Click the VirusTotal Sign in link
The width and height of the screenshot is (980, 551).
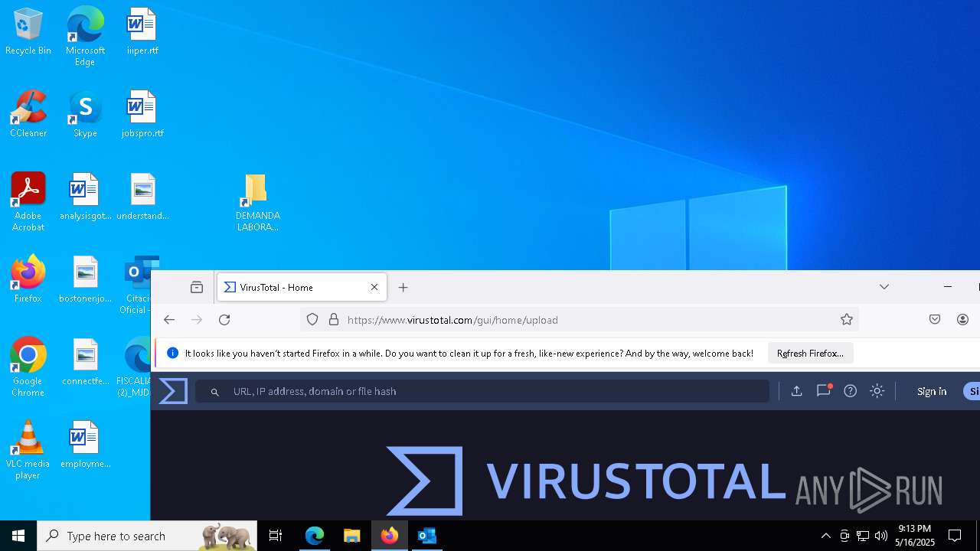coord(932,391)
